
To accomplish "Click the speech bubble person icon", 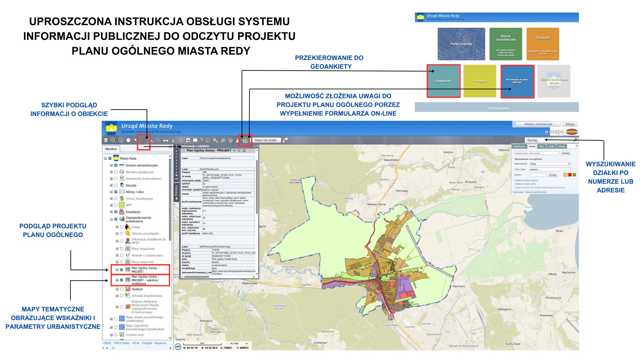I will click(285, 140).
